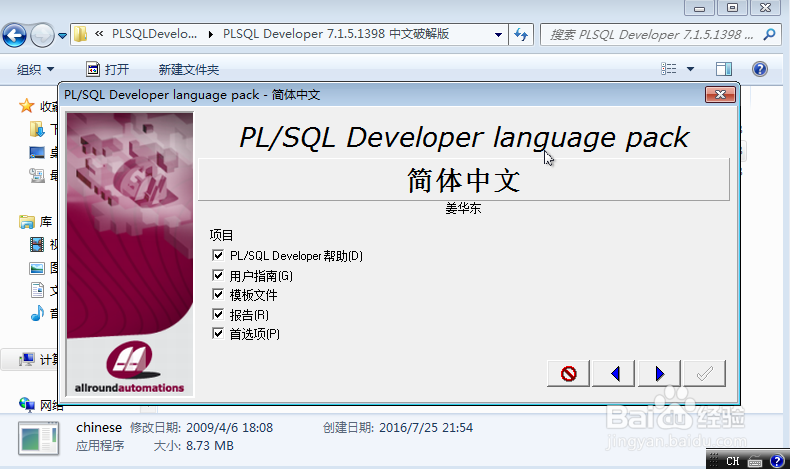Screen dimensions: 790x469
Task: Click Explorer back navigation arrow
Action: tap(15, 35)
